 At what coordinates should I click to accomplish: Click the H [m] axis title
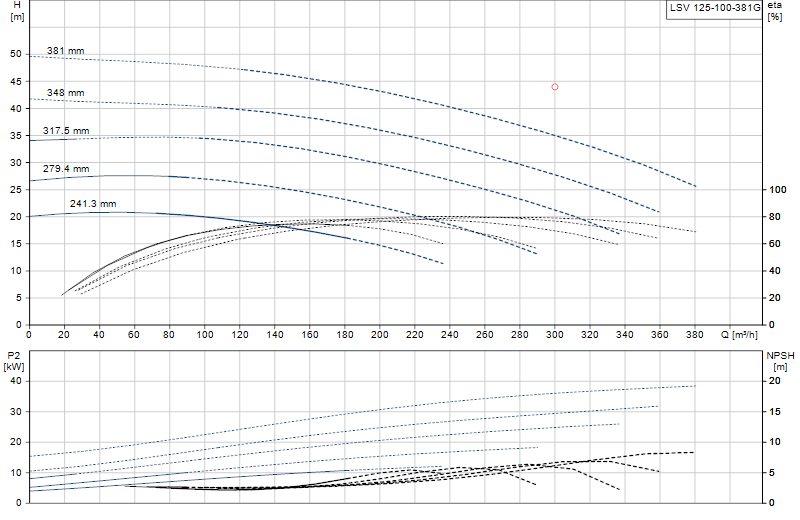point(17,11)
